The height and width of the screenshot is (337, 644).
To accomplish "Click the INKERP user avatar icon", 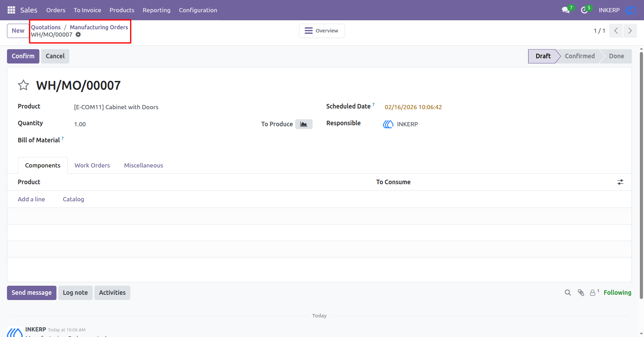I will pyautogui.click(x=631, y=10).
